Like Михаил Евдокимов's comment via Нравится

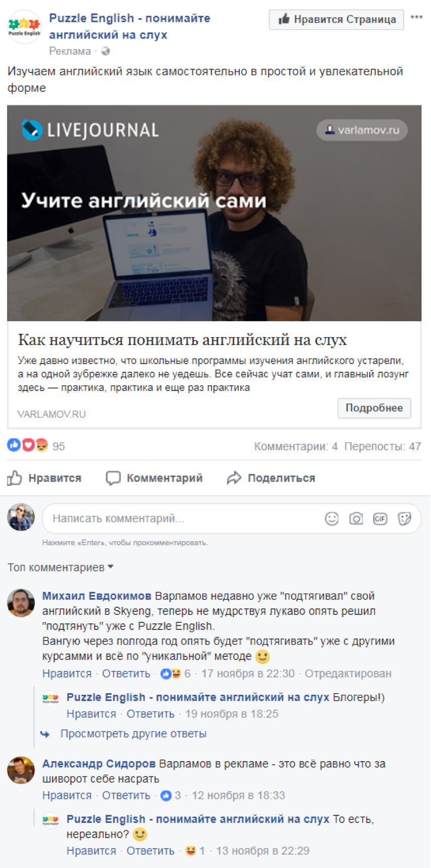click(67, 674)
